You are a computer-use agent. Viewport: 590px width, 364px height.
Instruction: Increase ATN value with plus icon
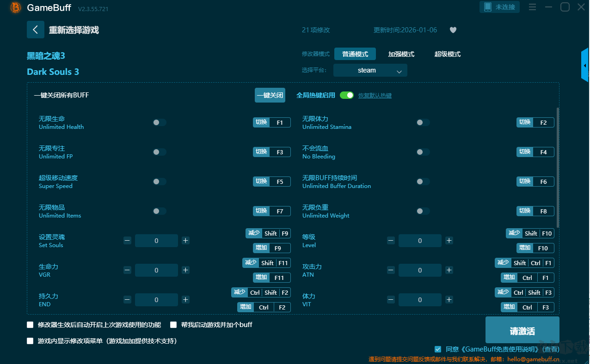click(449, 270)
